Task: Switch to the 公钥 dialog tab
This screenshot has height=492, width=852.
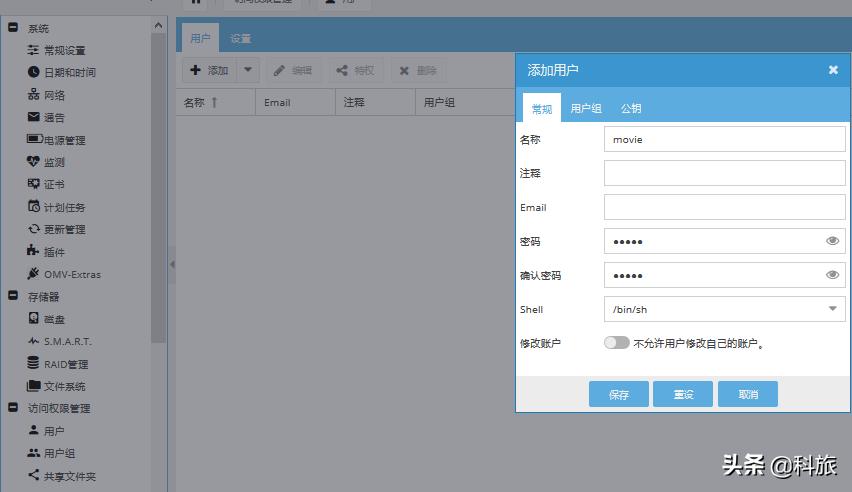Action: click(631, 109)
